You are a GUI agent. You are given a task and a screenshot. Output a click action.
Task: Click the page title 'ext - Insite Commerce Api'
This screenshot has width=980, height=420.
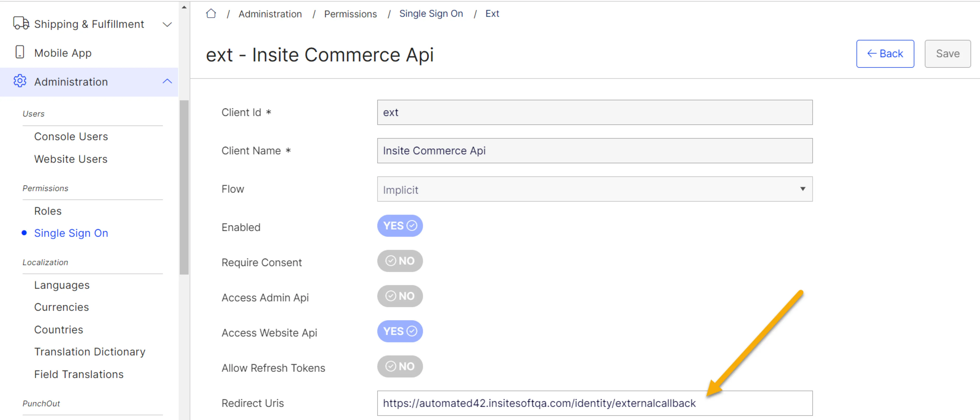click(319, 55)
